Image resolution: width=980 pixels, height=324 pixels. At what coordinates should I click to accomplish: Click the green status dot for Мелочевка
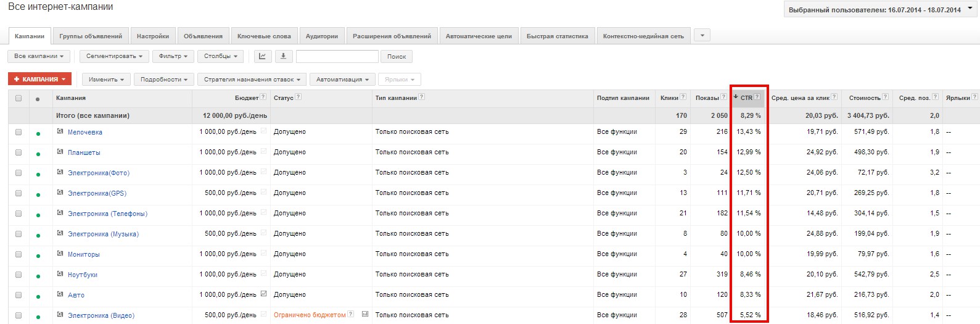coord(38,134)
